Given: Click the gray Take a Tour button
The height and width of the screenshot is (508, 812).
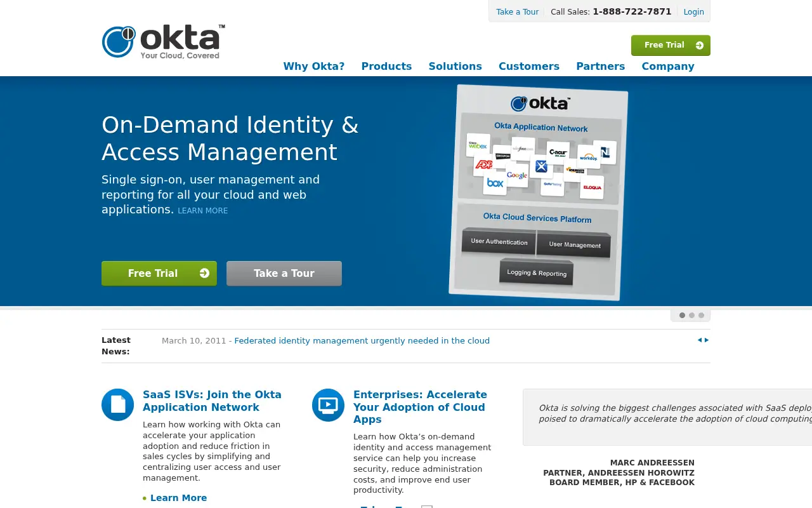Looking at the screenshot, I should [284, 273].
